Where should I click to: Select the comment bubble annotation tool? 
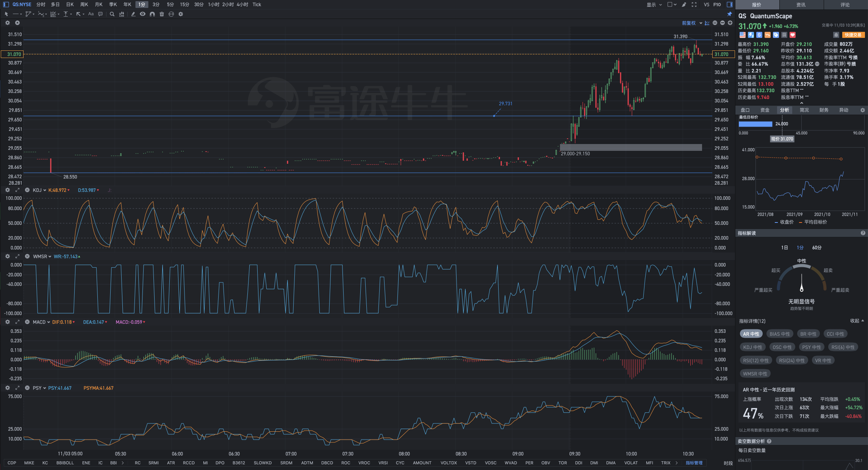[x=100, y=14]
